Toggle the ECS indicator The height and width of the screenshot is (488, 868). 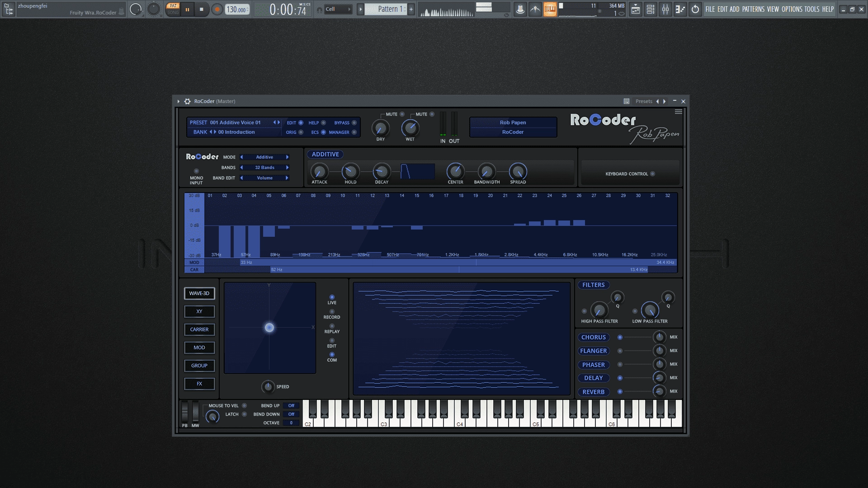pyautogui.click(x=324, y=132)
